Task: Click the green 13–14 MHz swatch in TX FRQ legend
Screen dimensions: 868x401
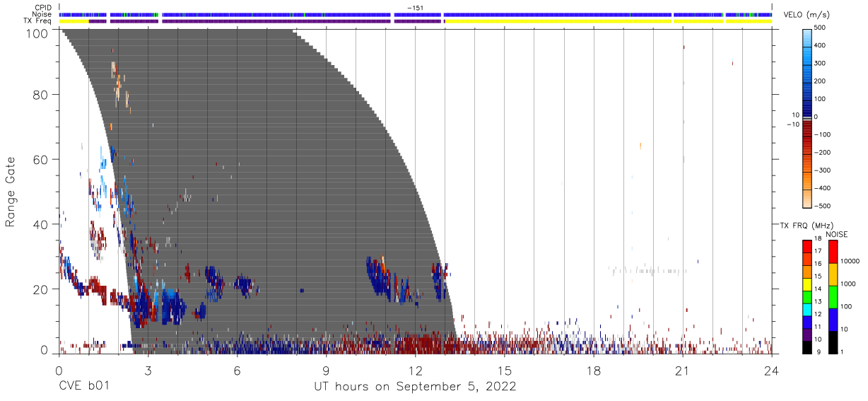Action: (807, 297)
